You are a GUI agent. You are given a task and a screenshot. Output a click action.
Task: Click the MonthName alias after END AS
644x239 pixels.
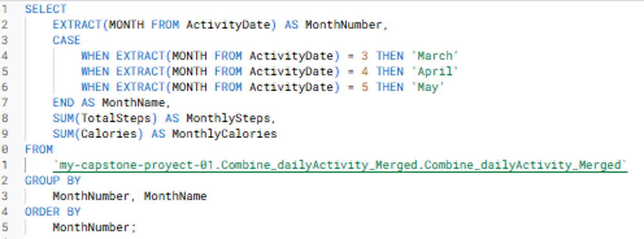tap(133, 103)
